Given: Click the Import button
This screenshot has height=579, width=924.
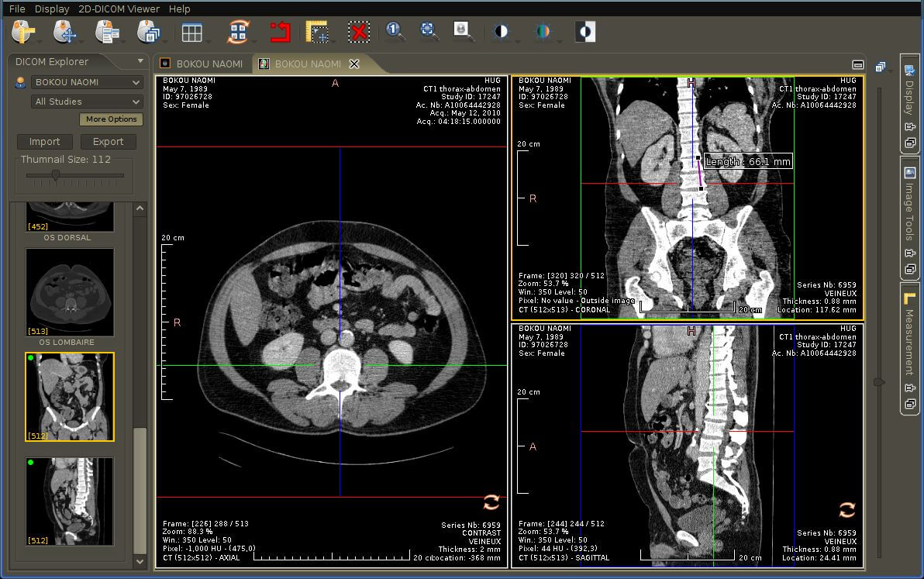Looking at the screenshot, I should point(44,142).
